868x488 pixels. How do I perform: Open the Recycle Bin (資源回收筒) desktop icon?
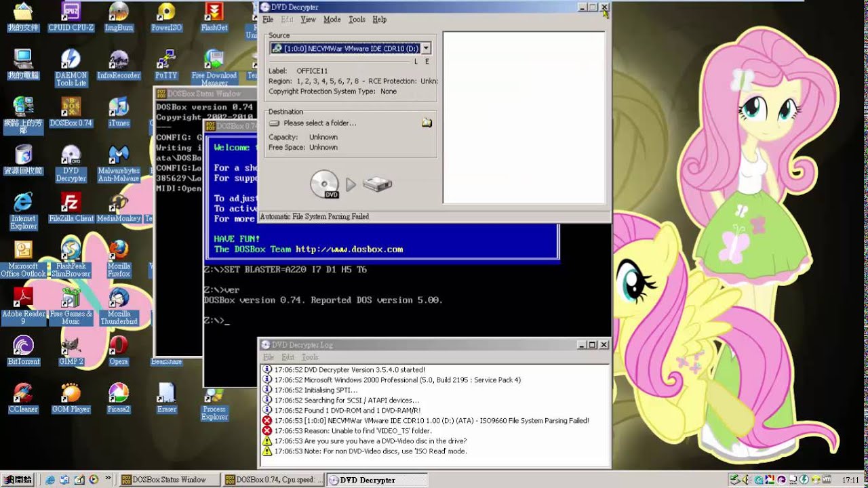click(24, 160)
